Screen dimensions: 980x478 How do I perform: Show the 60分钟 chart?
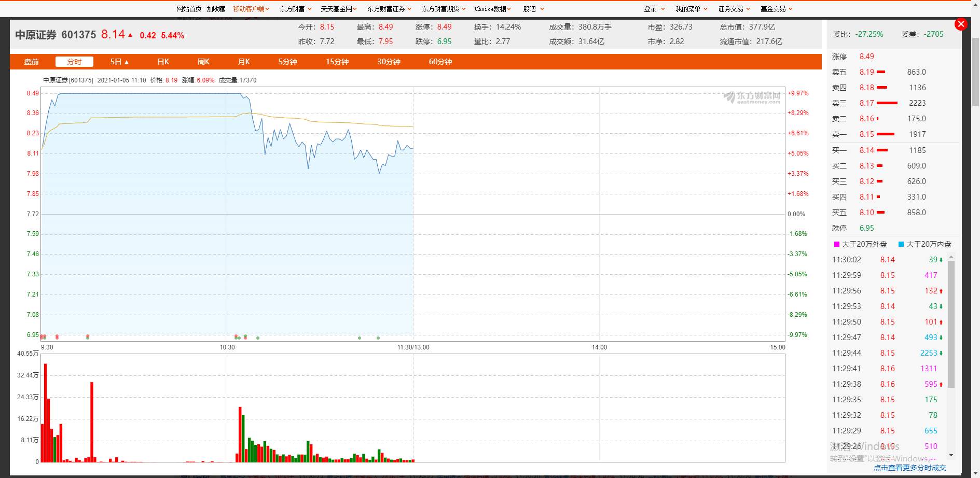440,62
